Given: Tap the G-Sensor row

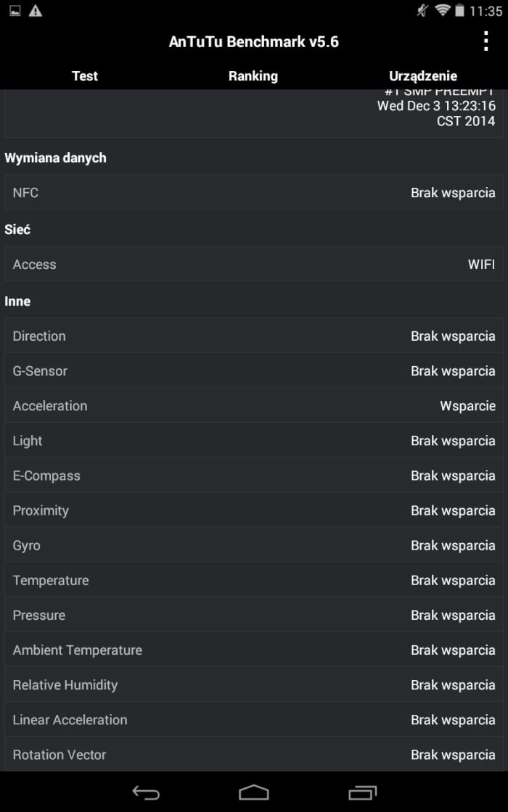Looking at the screenshot, I should point(254,370).
